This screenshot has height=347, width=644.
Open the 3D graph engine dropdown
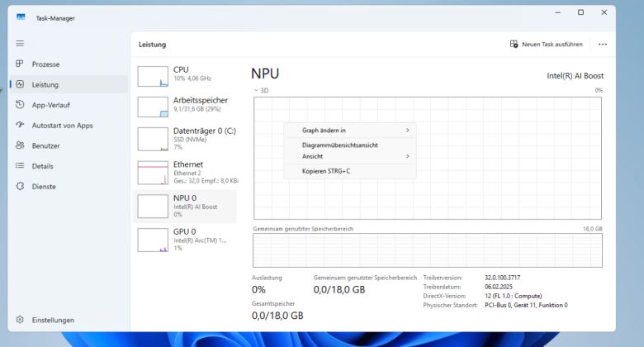261,90
